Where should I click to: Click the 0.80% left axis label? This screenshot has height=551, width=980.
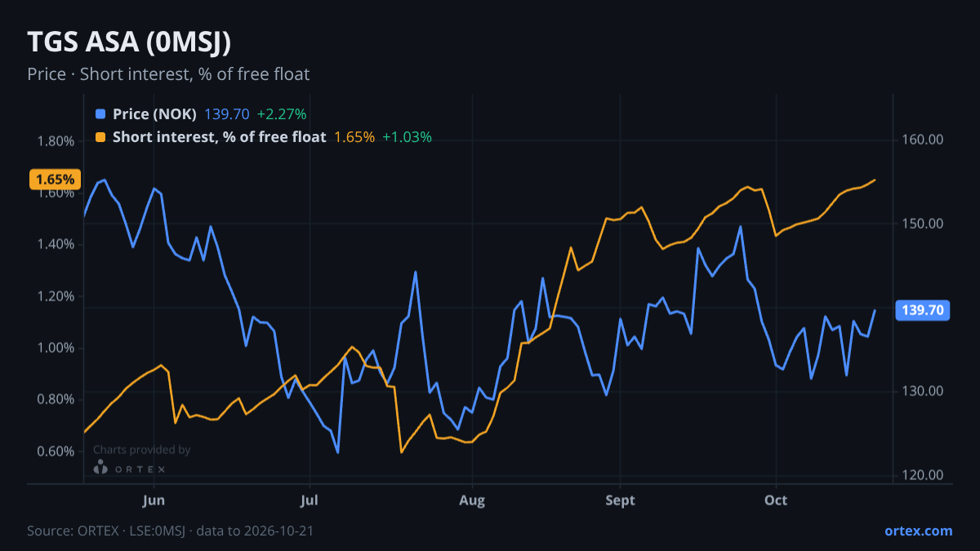(x=56, y=400)
